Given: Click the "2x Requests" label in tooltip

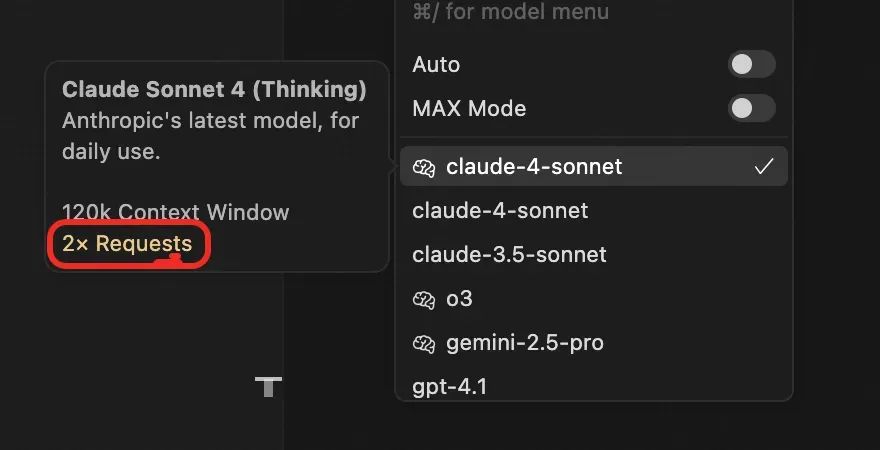Looking at the screenshot, I should (127, 244).
